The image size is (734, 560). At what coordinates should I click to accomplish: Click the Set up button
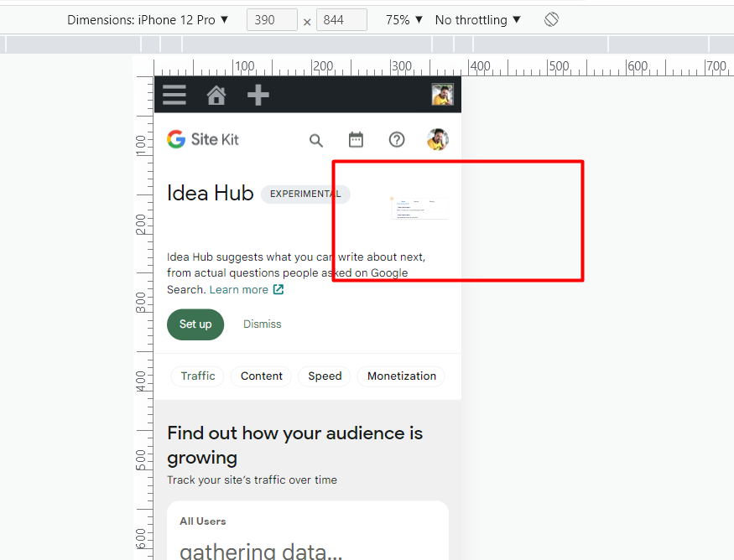pyautogui.click(x=195, y=324)
